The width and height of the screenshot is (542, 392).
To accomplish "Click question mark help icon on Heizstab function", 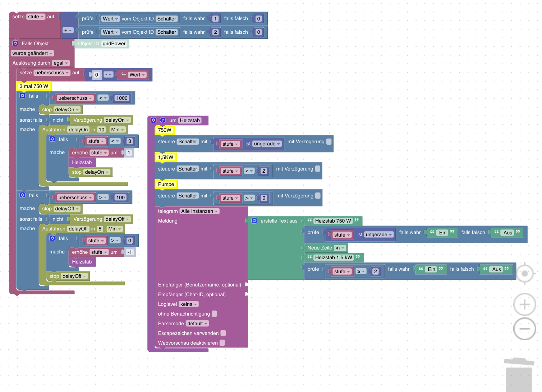I will [x=162, y=120].
